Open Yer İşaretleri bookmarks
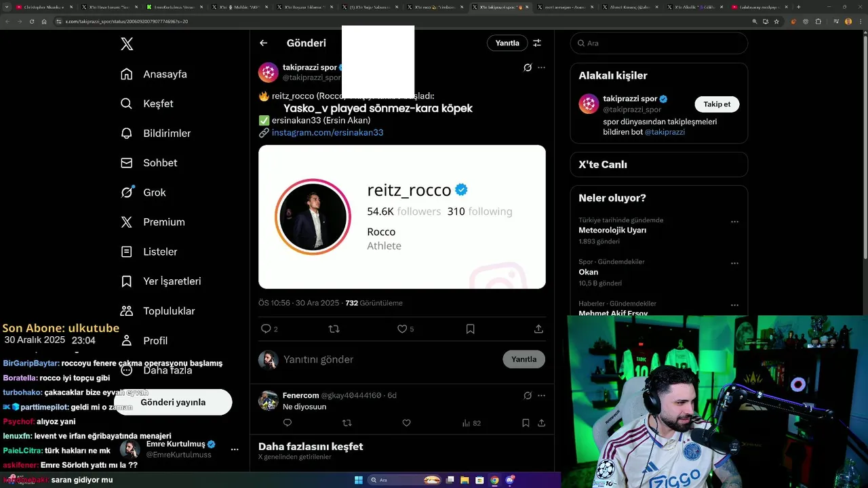This screenshot has height=488, width=868. [161, 281]
